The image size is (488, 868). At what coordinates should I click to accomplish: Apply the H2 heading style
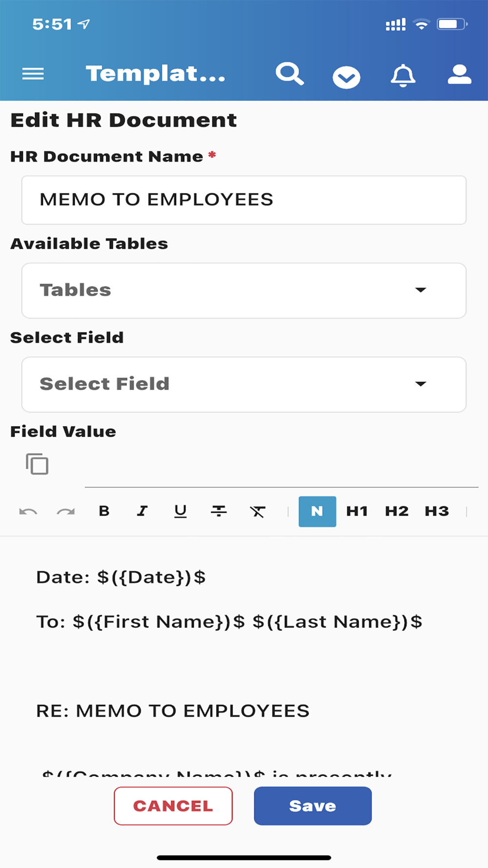[397, 511]
